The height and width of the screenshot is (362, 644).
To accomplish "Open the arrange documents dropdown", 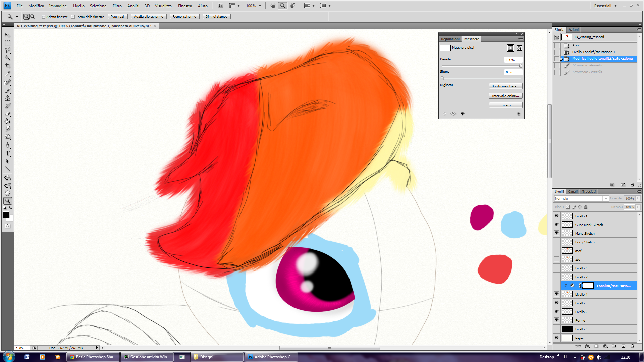I will pyautogui.click(x=309, y=6).
